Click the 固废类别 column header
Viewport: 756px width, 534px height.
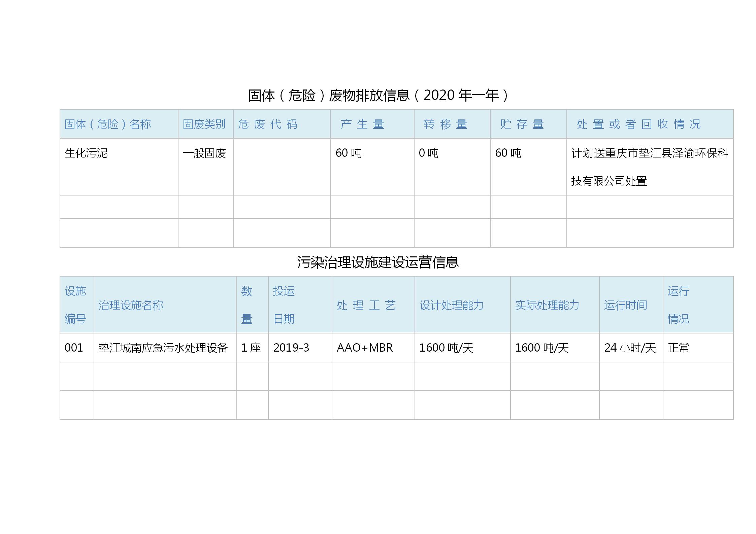(x=204, y=124)
